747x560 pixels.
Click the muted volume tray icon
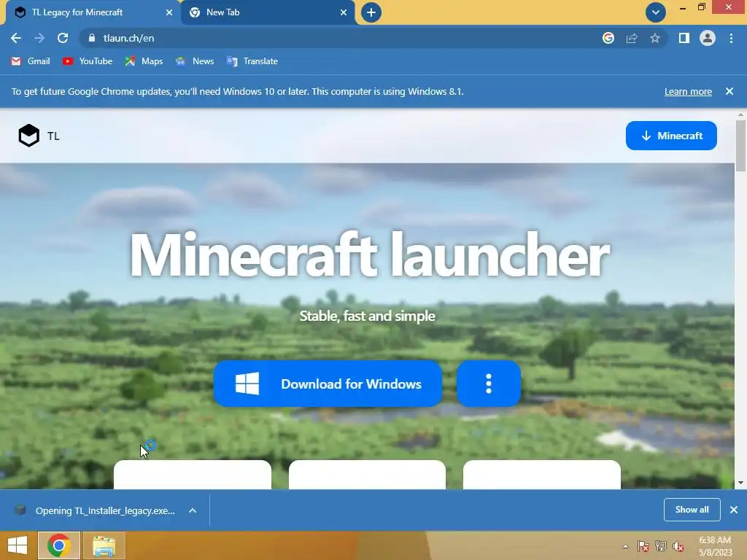point(678,546)
